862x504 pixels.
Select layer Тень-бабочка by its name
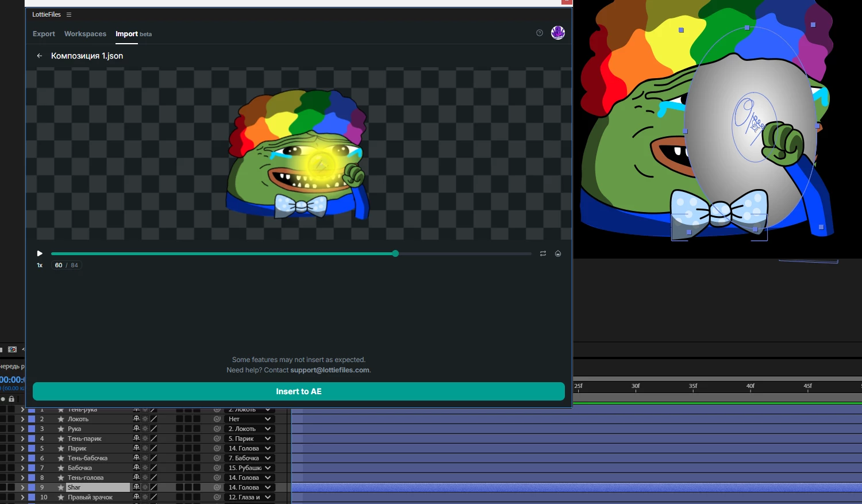87,458
